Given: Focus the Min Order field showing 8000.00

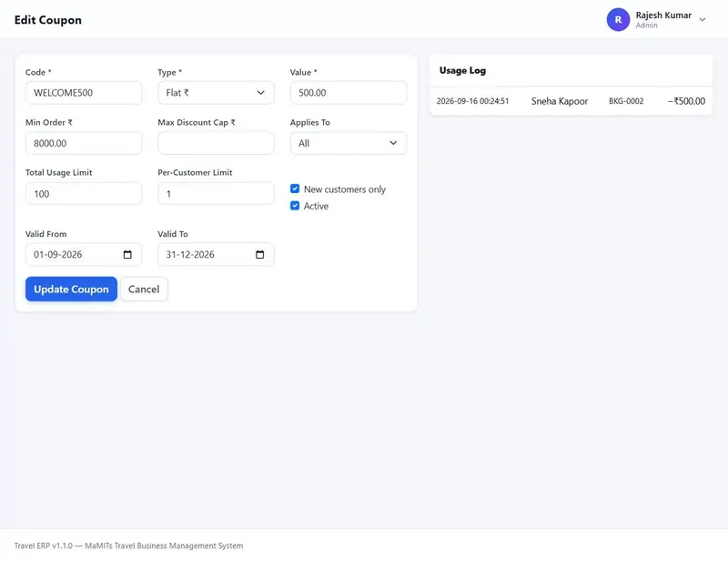Looking at the screenshot, I should tap(84, 143).
